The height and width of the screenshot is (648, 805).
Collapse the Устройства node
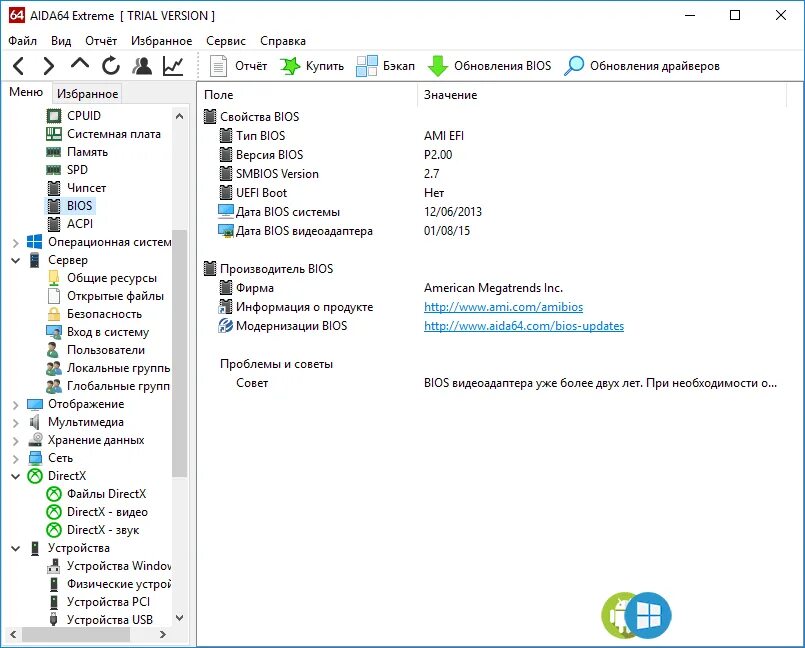point(15,548)
